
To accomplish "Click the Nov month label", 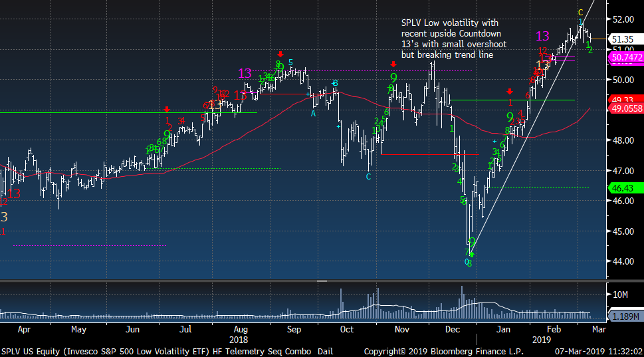I will (x=401, y=330).
